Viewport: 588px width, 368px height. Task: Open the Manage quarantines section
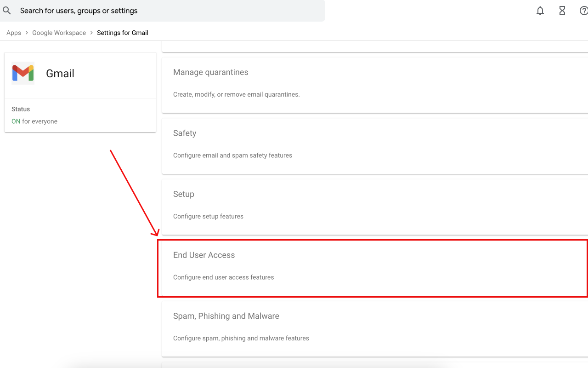tap(375, 85)
